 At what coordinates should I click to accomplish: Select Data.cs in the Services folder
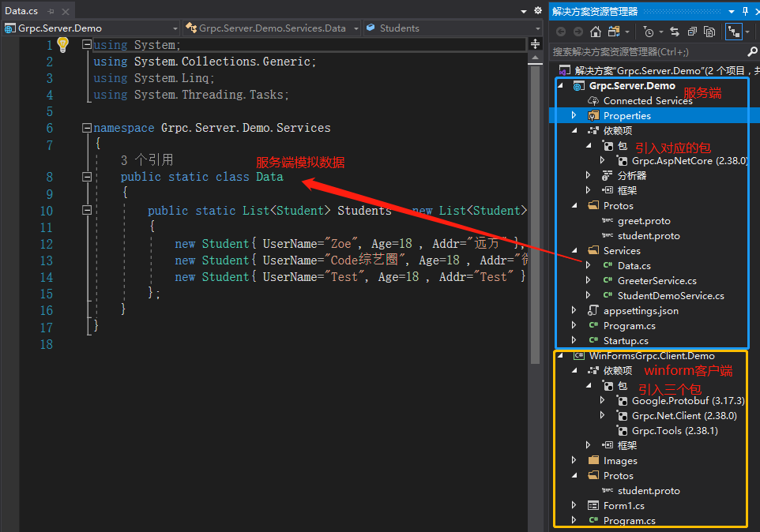634,265
